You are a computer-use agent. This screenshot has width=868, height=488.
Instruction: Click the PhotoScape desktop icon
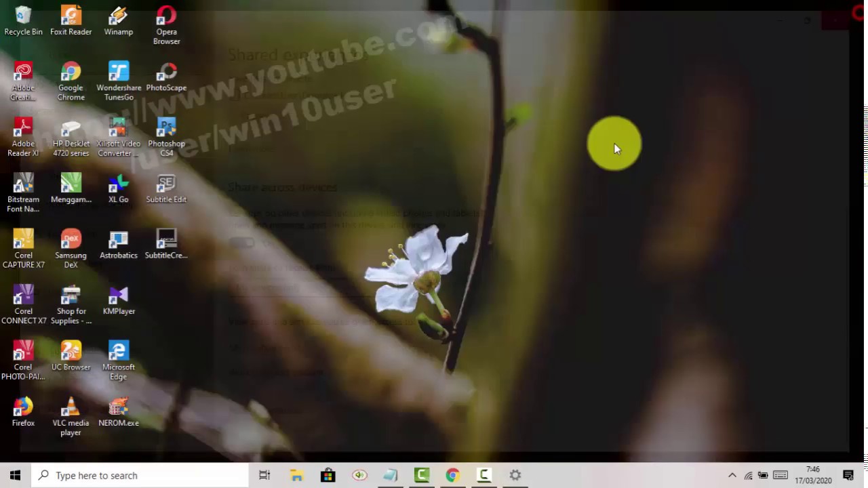[x=166, y=77]
